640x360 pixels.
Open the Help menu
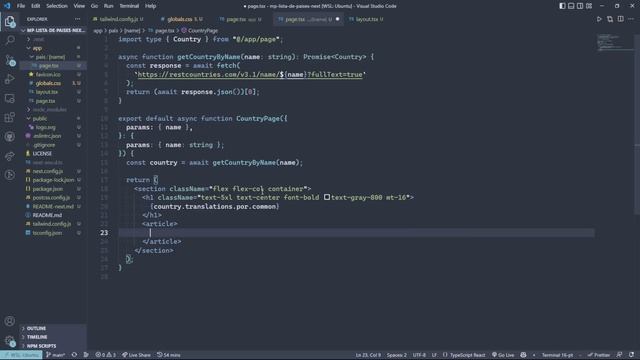(x=151, y=6)
